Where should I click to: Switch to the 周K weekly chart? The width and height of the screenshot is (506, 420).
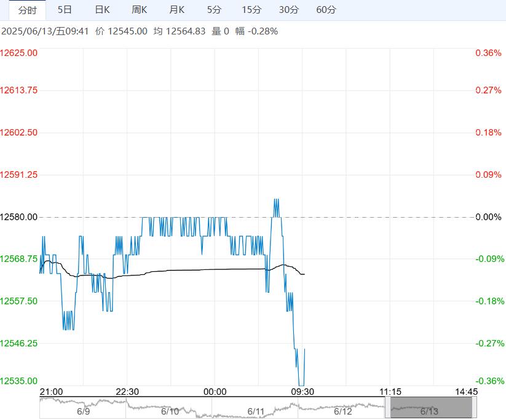140,10
